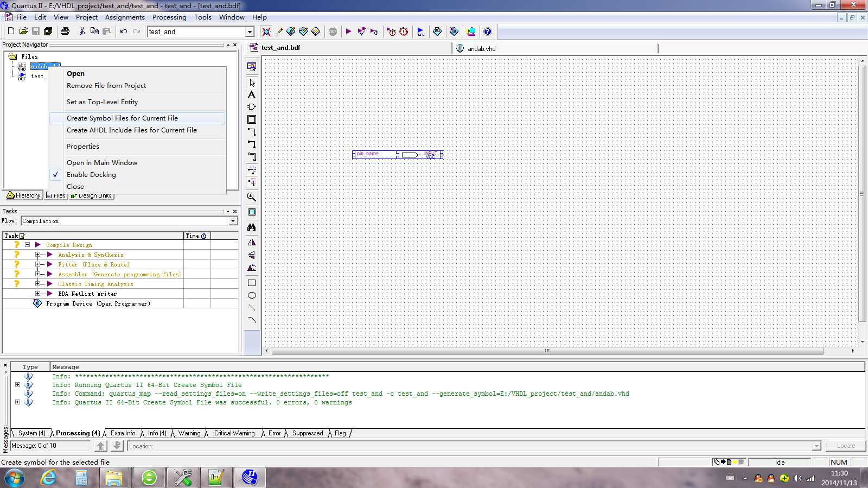Image resolution: width=868 pixels, height=488 pixels.
Task: Expand the EDA Netlist Writer task
Action: (x=37, y=294)
